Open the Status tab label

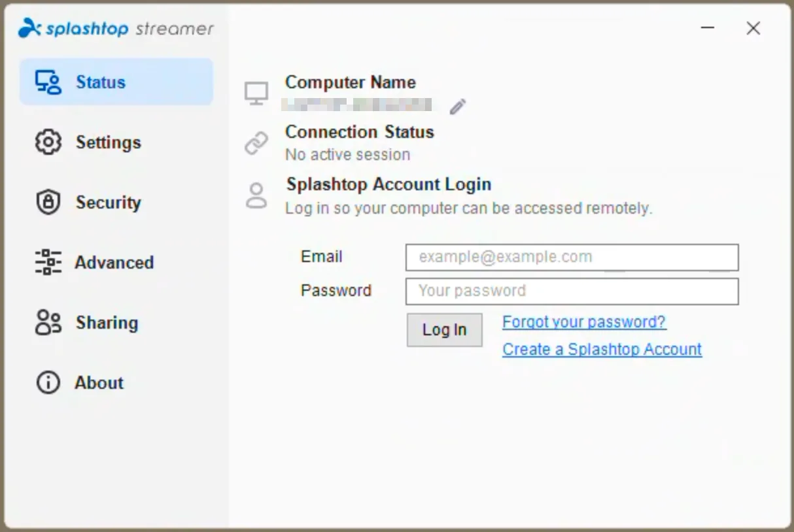tap(100, 82)
